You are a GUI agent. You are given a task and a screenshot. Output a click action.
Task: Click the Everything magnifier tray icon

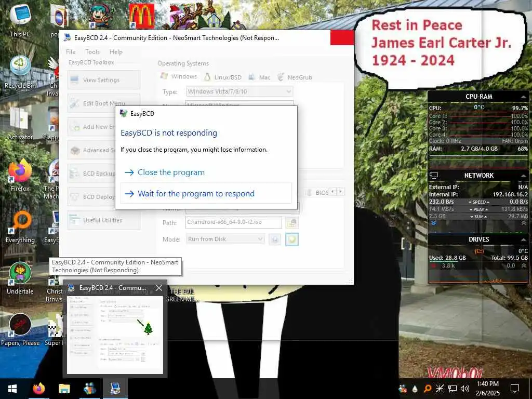(428, 389)
